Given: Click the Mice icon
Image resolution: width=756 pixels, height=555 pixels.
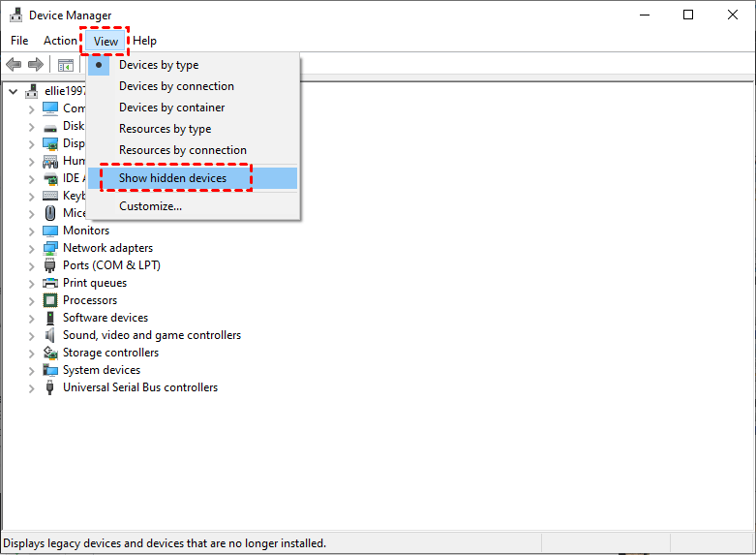Looking at the screenshot, I should pyautogui.click(x=50, y=213).
